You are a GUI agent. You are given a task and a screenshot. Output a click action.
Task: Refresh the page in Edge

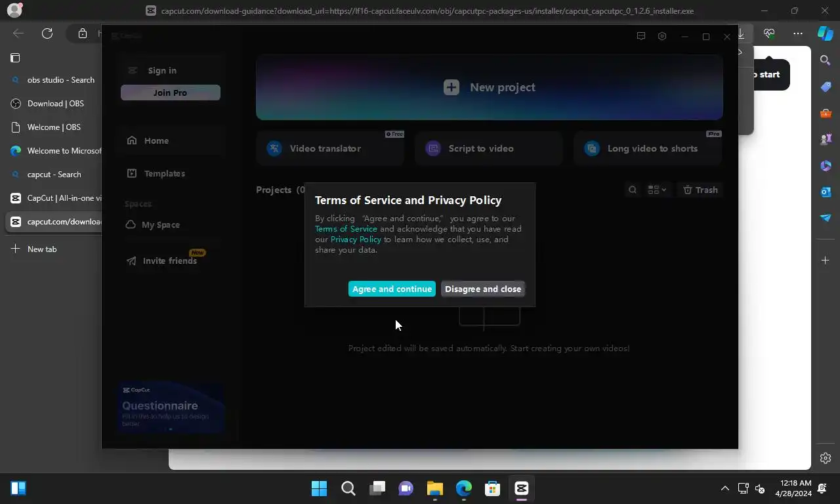pyautogui.click(x=47, y=33)
